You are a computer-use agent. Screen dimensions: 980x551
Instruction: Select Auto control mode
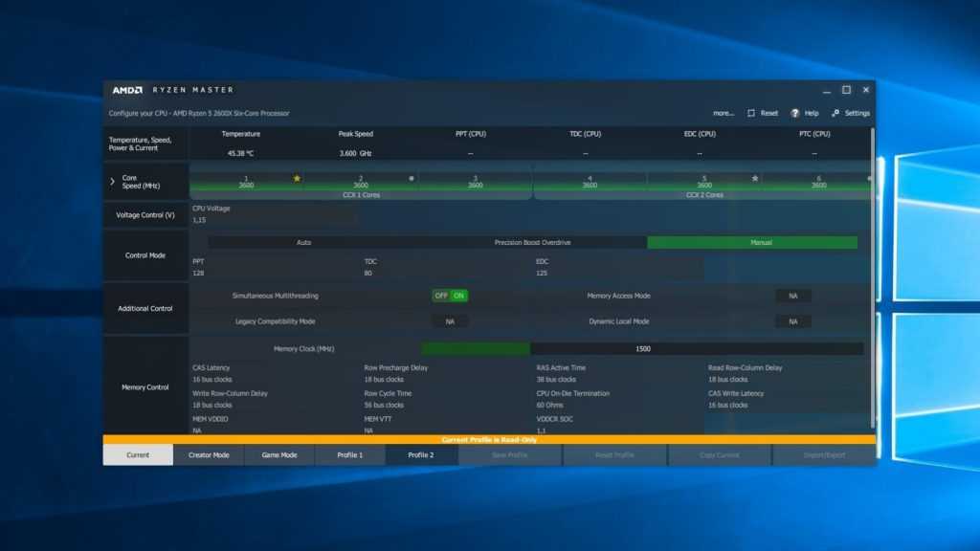[x=303, y=243]
